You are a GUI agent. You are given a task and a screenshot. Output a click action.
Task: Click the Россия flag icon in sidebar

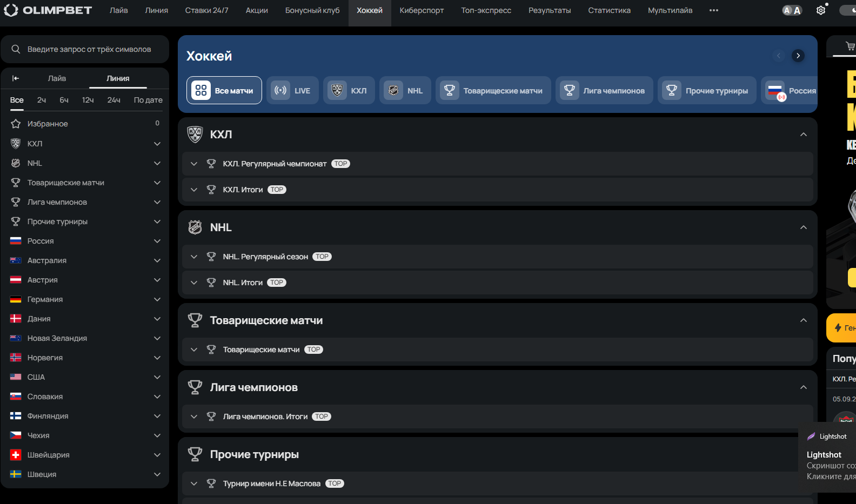[x=16, y=241]
